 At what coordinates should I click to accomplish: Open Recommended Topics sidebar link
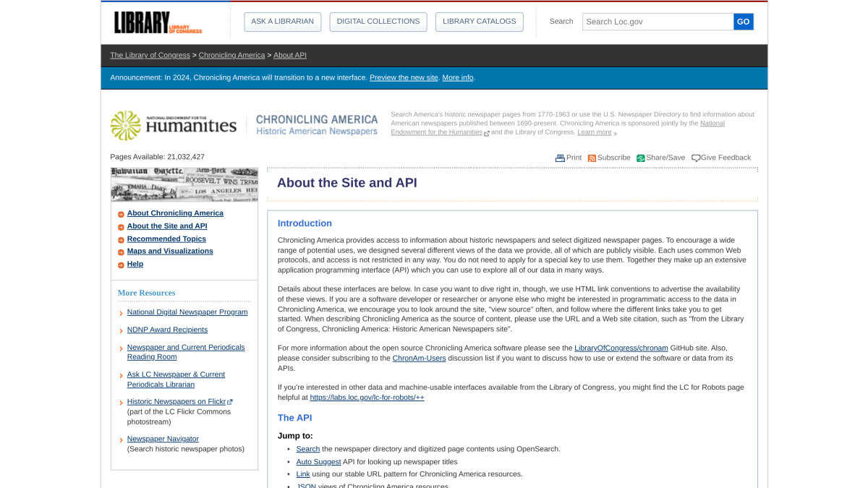tap(166, 239)
